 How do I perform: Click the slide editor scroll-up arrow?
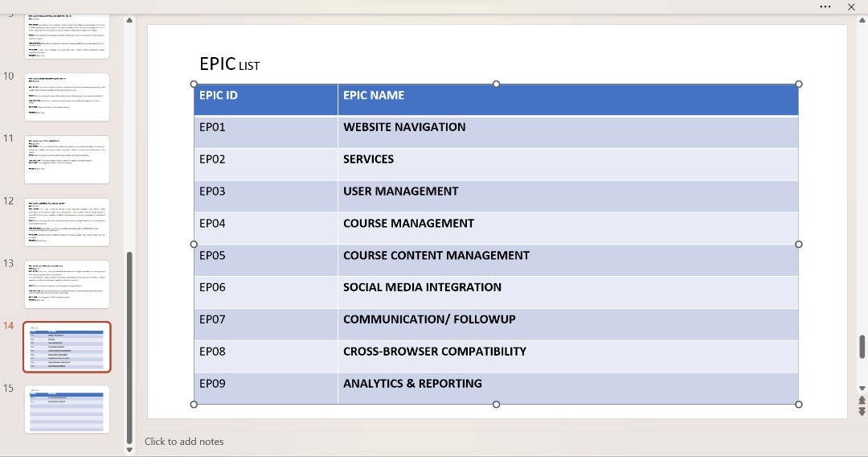[862, 20]
